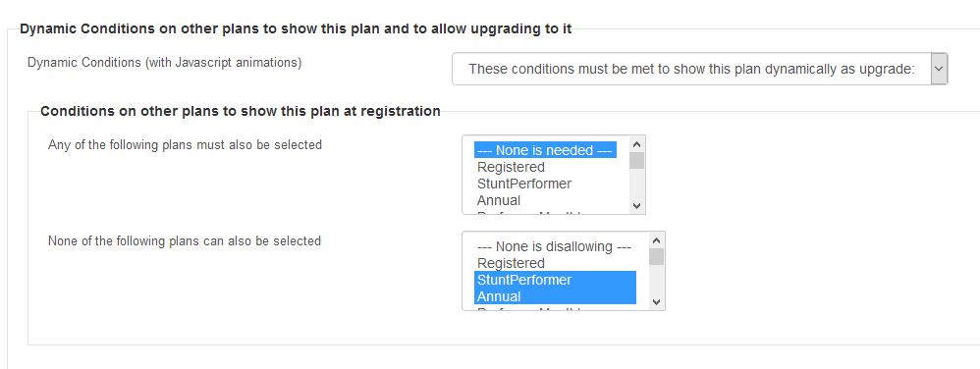Select Registered in the disallowed plans list

coord(511,263)
